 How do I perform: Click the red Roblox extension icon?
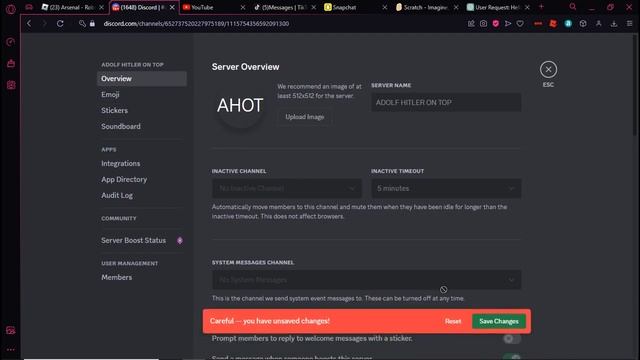tap(553, 24)
